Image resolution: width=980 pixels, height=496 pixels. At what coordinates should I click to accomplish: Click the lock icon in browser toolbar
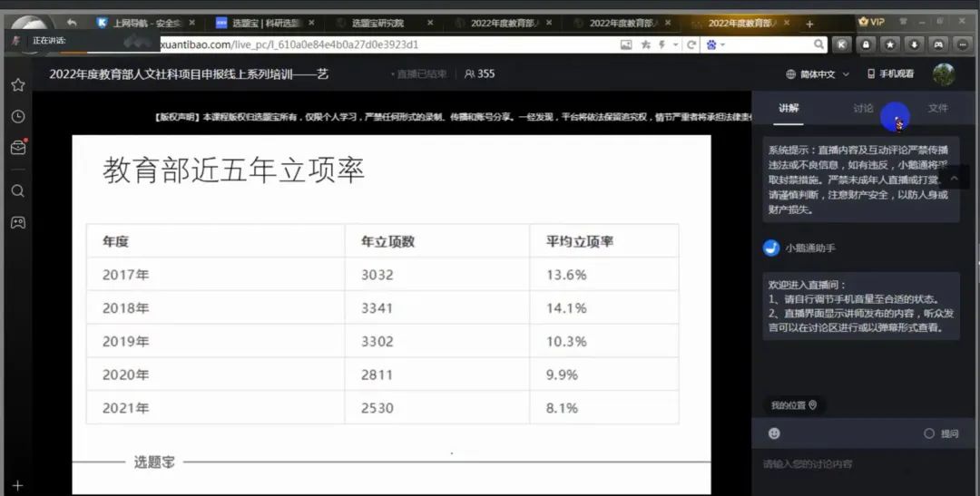coord(867,44)
